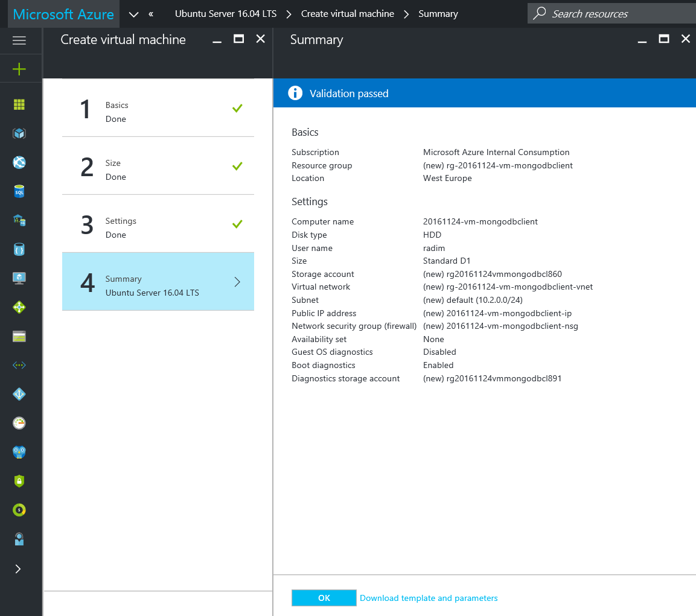
Task: Select '(new) 20161124-vm-mongodbclient-nsg' value
Action: (x=500, y=326)
